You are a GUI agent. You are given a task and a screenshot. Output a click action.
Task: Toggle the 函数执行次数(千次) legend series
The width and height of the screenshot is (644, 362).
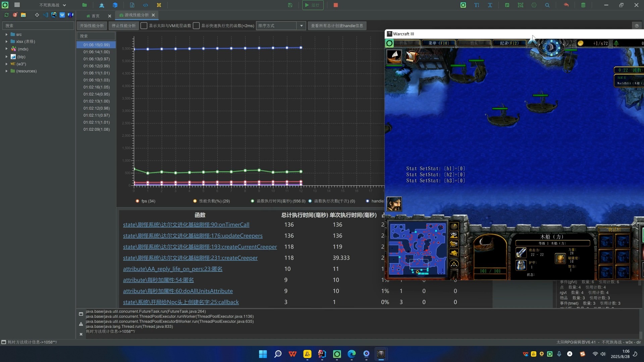(x=332, y=201)
